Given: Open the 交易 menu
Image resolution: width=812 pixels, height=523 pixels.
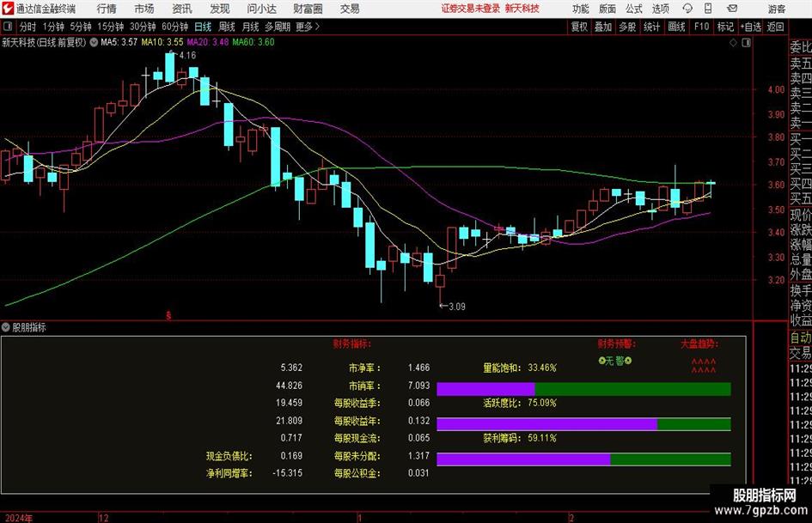Looking at the screenshot, I should (x=350, y=9).
